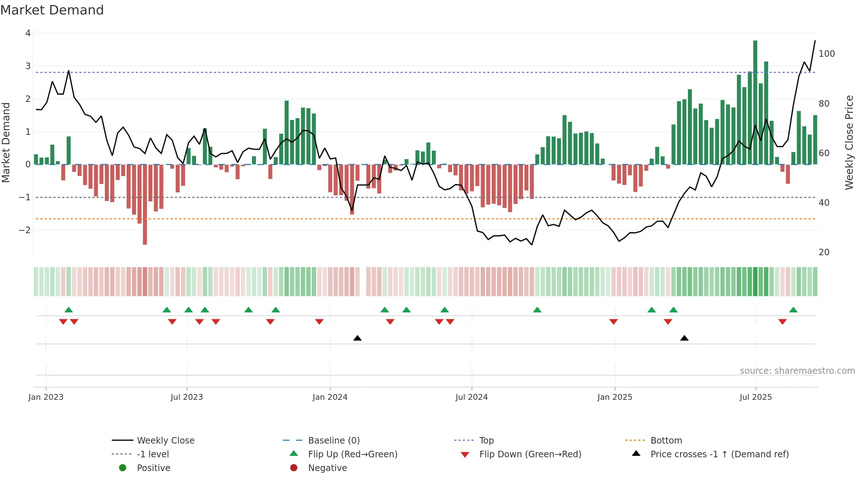Viewport: 868px width, 488px height.
Task: Select the black price-cross marker in spring 2025
Action: (x=684, y=338)
